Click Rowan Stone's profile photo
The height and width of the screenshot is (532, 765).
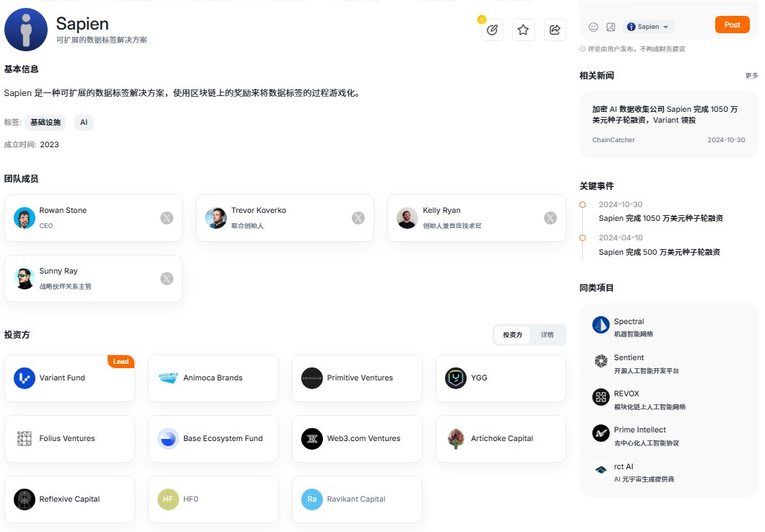pos(25,218)
